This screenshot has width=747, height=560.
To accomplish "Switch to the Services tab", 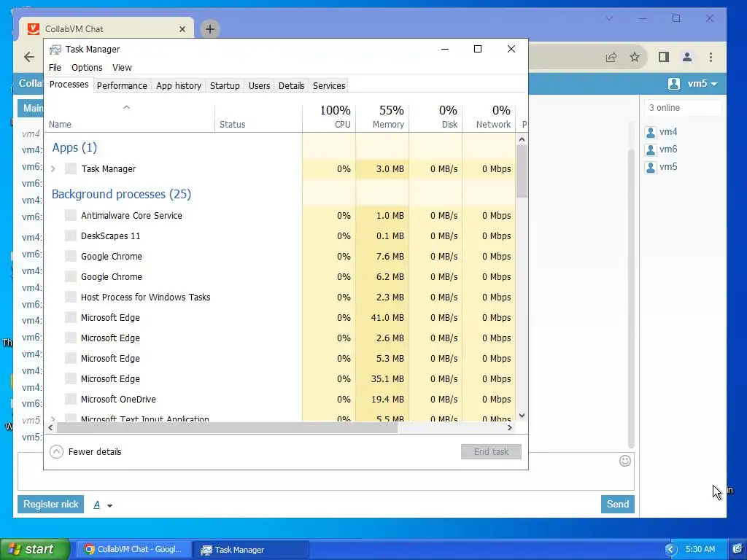I will pos(329,86).
